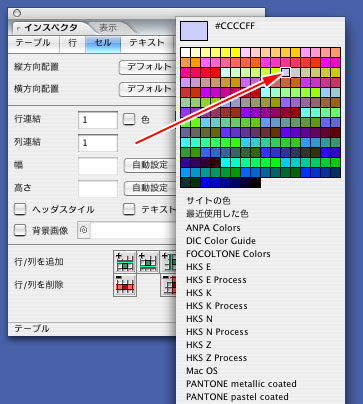Choose 最近使用した色 from the color list
Screen dimensions: 363x404
pyautogui.click(x=217, y=214)
